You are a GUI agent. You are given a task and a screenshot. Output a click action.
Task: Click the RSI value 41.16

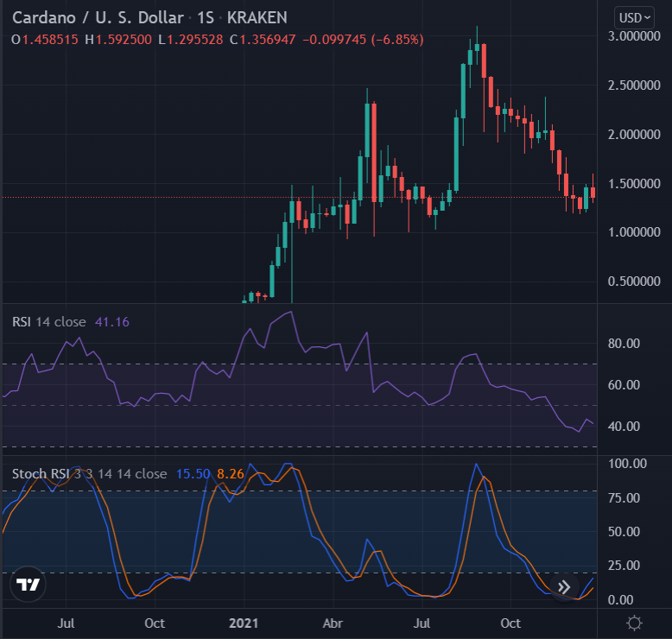112,322
